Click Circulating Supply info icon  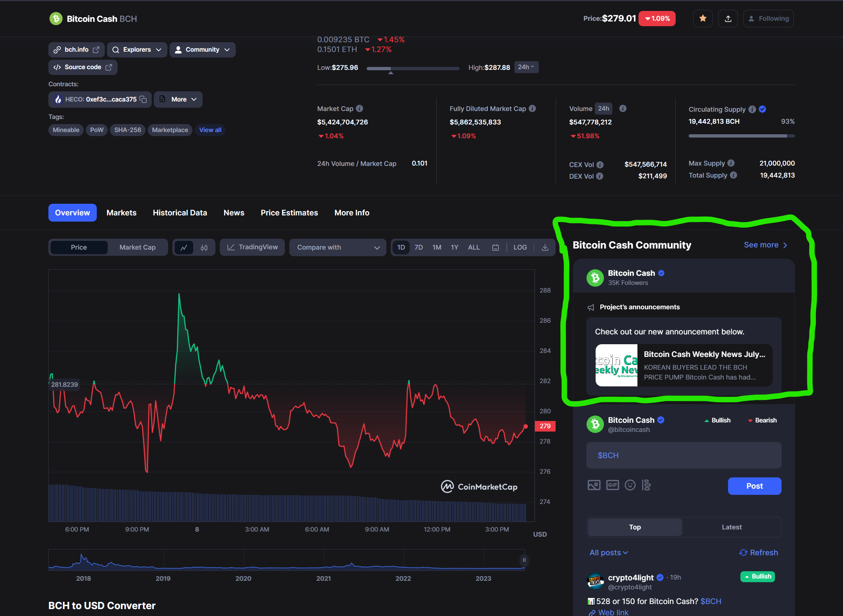pyautogui.click(x=752, y=109)
